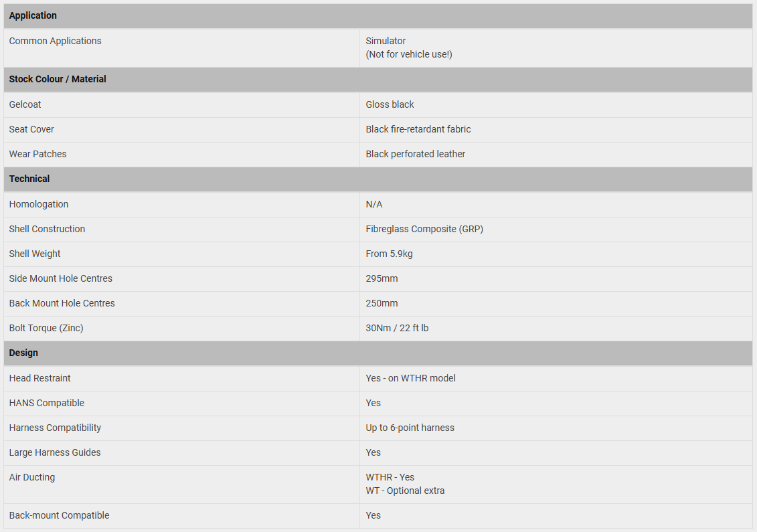
Task: Click the Black perforated leather value
Action: [x=416, y=154]
